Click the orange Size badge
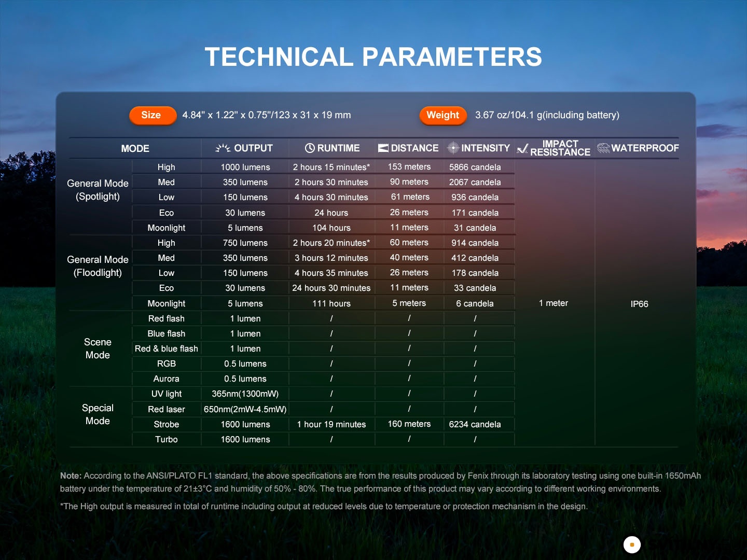 coord(151,115)
